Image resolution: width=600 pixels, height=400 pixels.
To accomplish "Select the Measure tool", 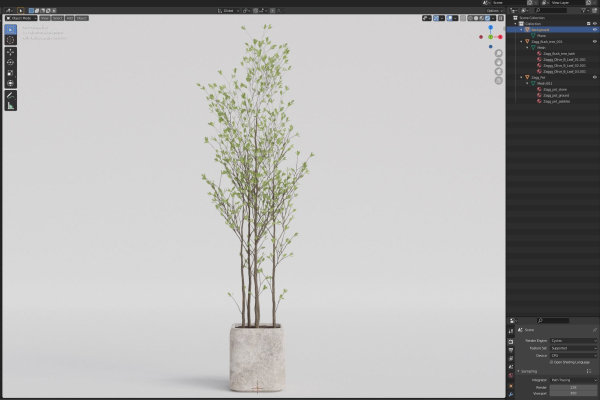I will [x=10, y=106].
